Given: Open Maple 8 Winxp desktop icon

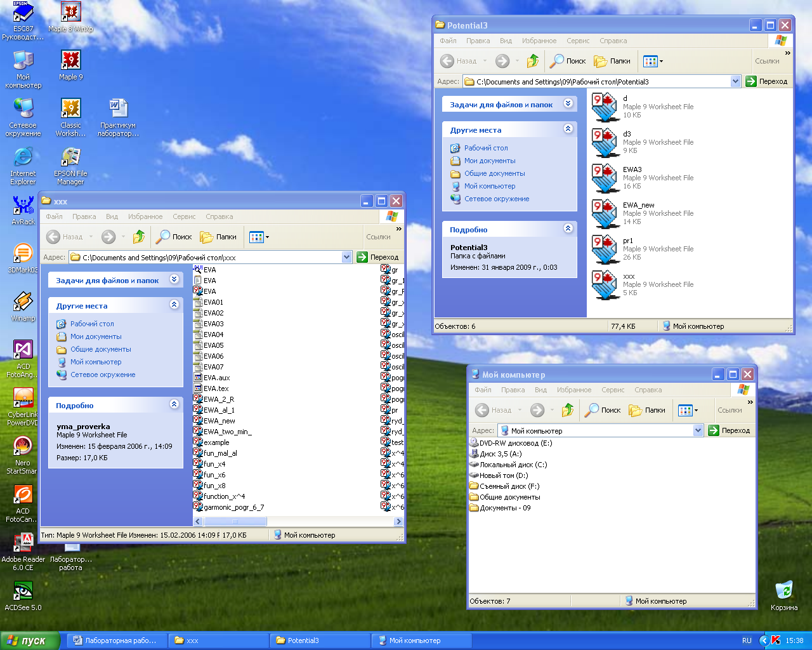Looking at the screenshot, I should [71, 17].
